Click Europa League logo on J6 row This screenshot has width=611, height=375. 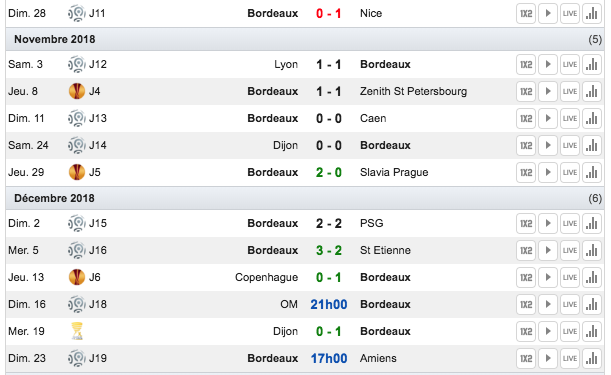tap(77, 277)
